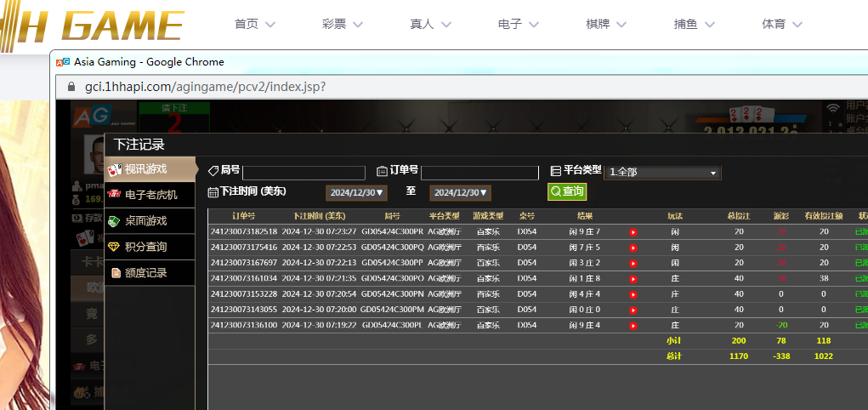The width and height of the screenshot is (868, 410).
Task: Click the 查询 search magnifier button
Action: coord(567,192)
